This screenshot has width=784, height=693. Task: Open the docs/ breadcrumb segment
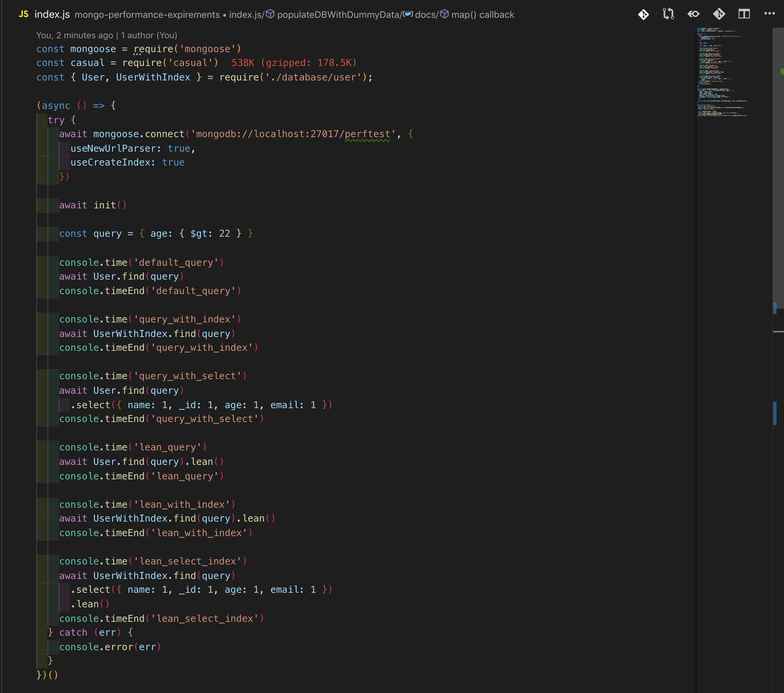tap(427, 15)
